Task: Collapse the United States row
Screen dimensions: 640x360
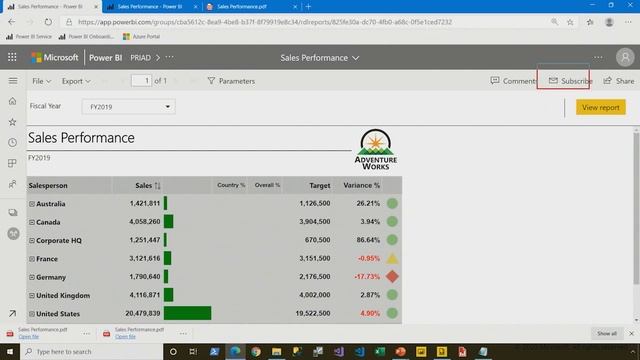Action: point(31,314)
